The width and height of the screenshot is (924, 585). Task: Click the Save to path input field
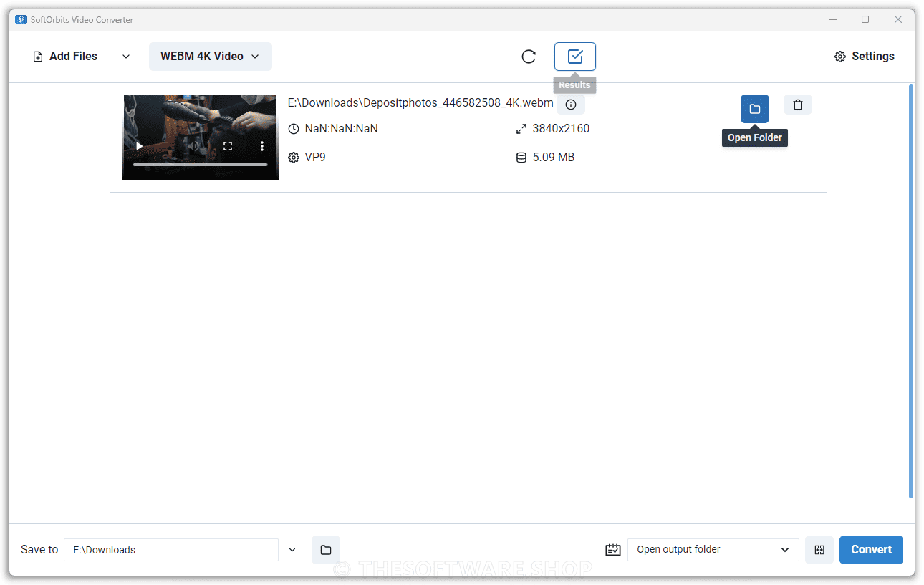pyautogui.click(x=171, y=550)
